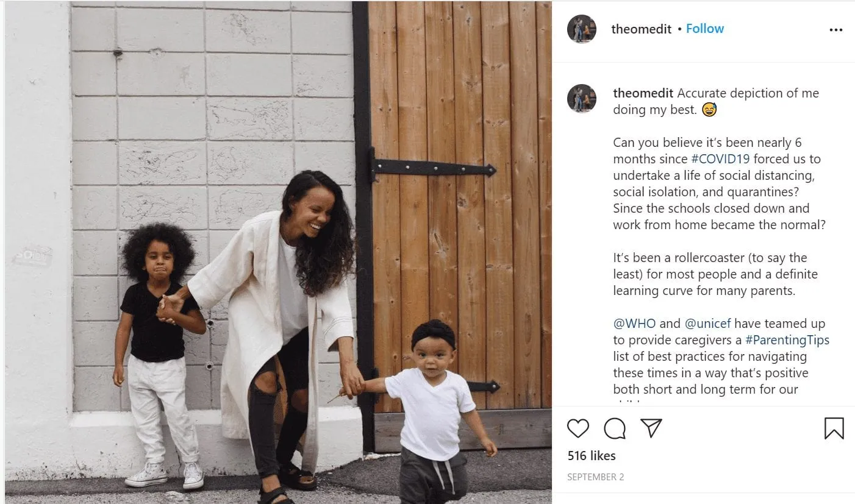Follow the theomedit account

pos(704,29)
